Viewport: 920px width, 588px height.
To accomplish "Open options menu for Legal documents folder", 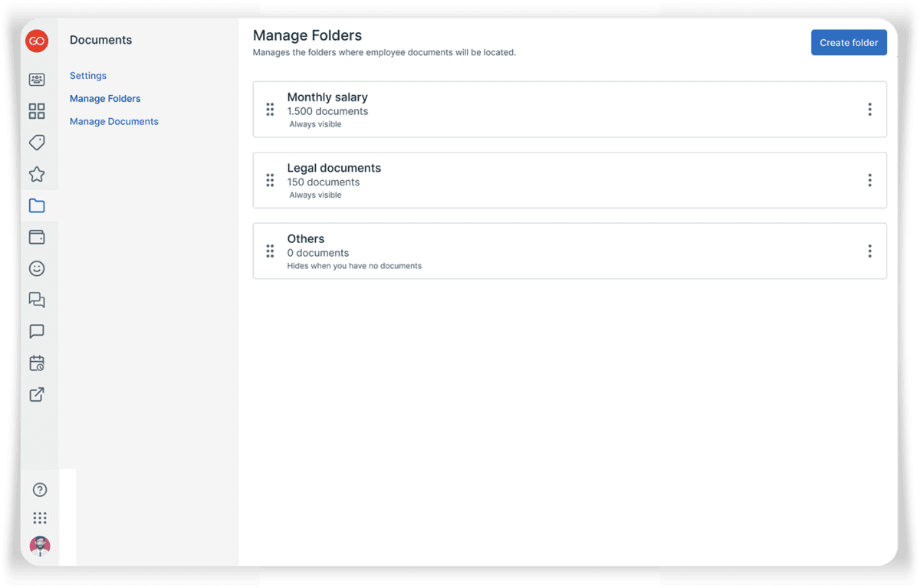I will pyautogui.click(x=870, y=180).
